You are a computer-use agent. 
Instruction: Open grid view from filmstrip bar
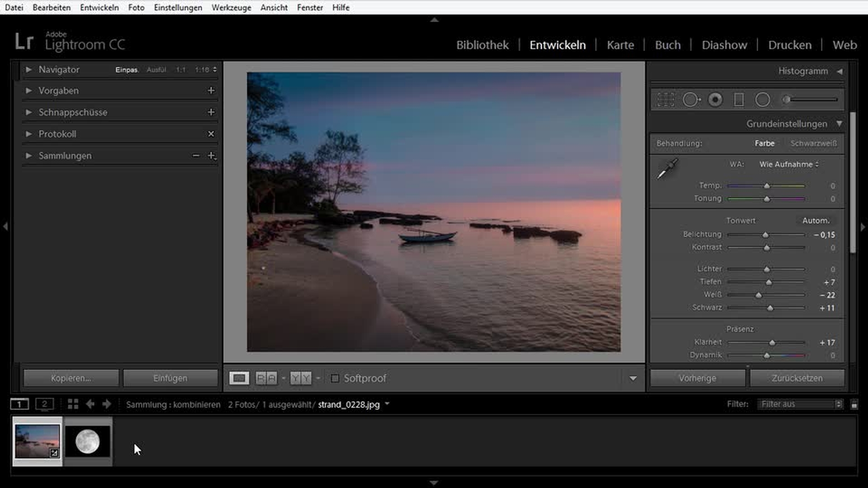pyautogui.click(x=73, y=404)
